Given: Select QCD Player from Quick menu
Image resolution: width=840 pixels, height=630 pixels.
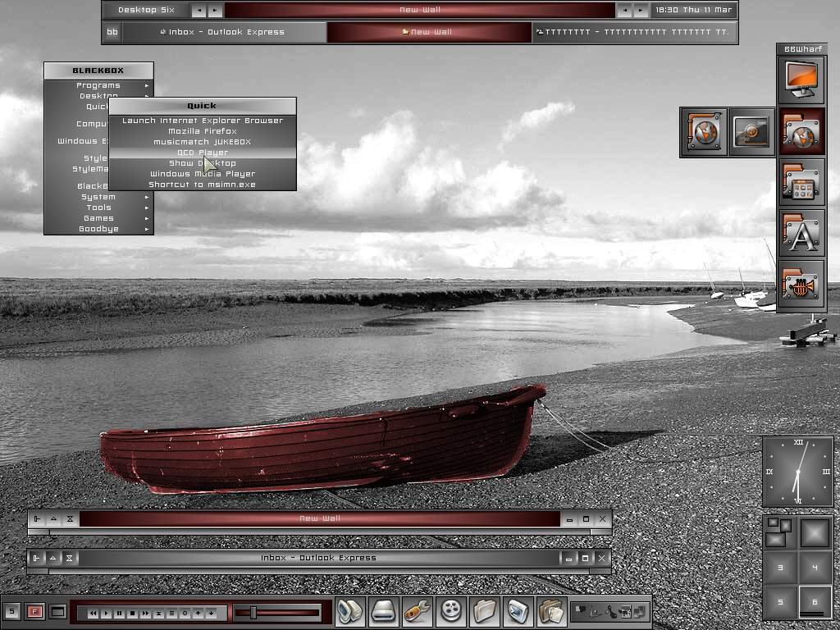Looking at the screenshot, I should 202,153.
